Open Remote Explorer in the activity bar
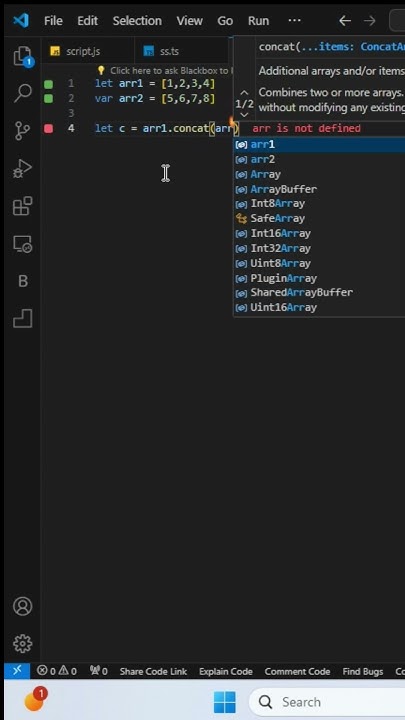This screenshot has width=405, height=720. (x=22, y=244)
